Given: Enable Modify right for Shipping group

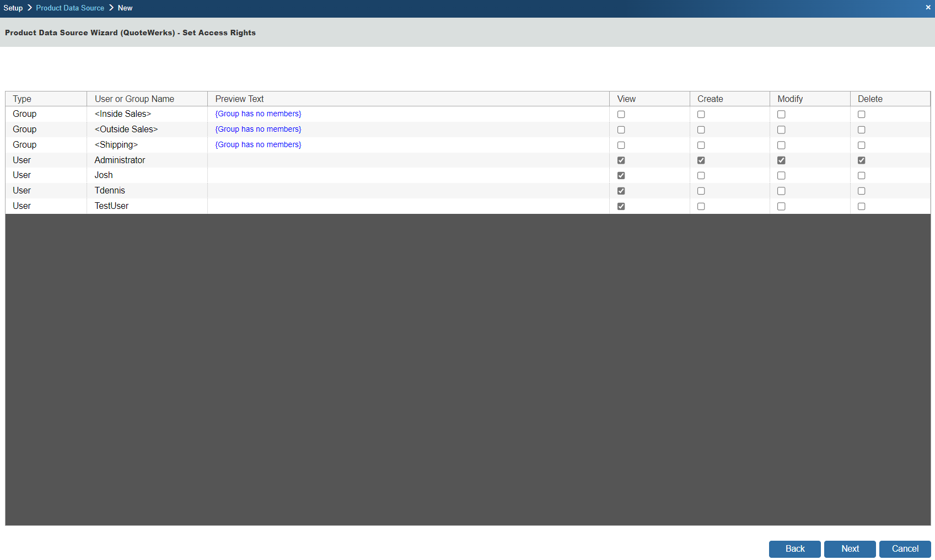Looking at the screenshot, I should coord(781,146).
